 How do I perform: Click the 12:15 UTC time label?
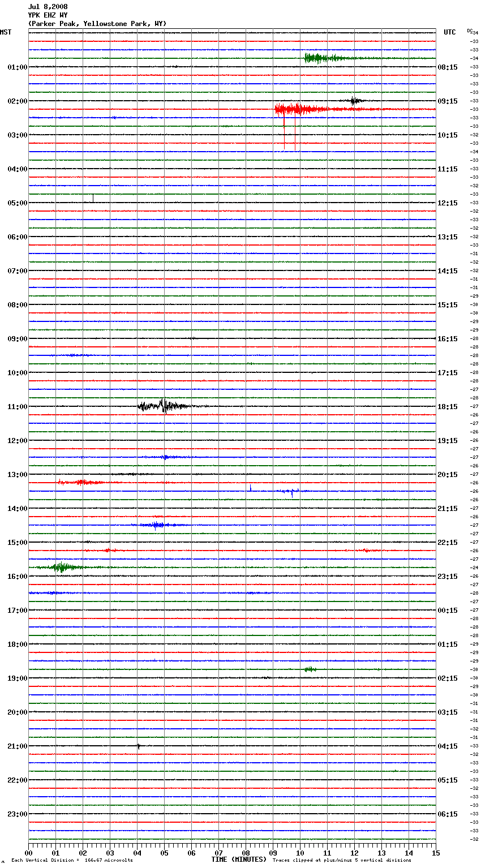[448, 203]
